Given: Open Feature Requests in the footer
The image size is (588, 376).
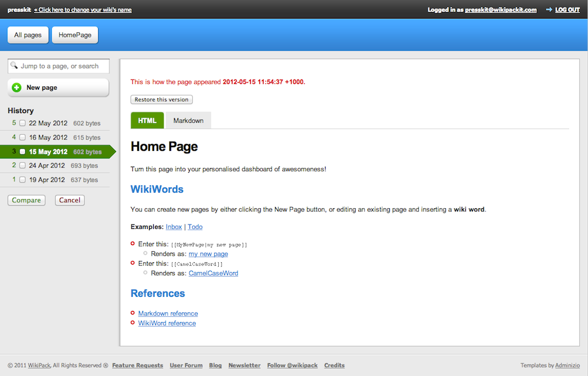Looking at the screenshot, I should [x=137, y=365].
